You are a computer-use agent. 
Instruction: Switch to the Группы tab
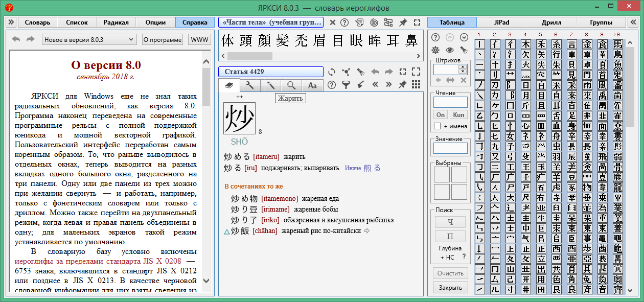[x=601, y=22]
